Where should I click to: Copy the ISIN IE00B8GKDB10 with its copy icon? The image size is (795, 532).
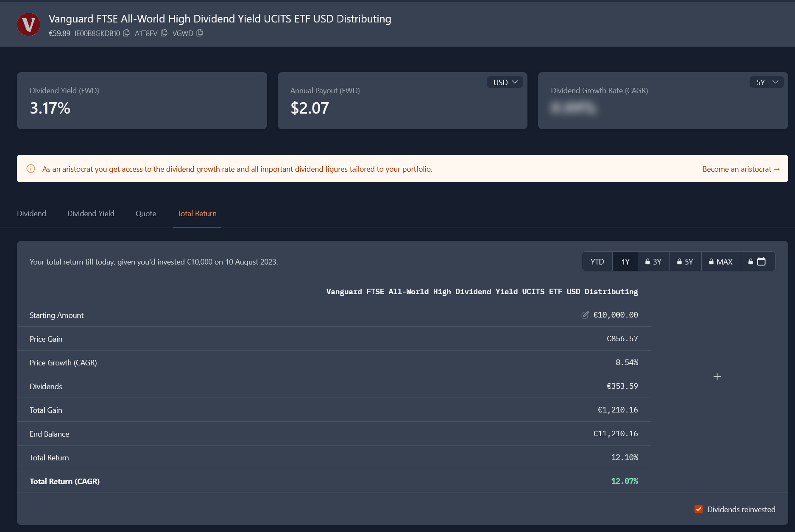[126, 33]
